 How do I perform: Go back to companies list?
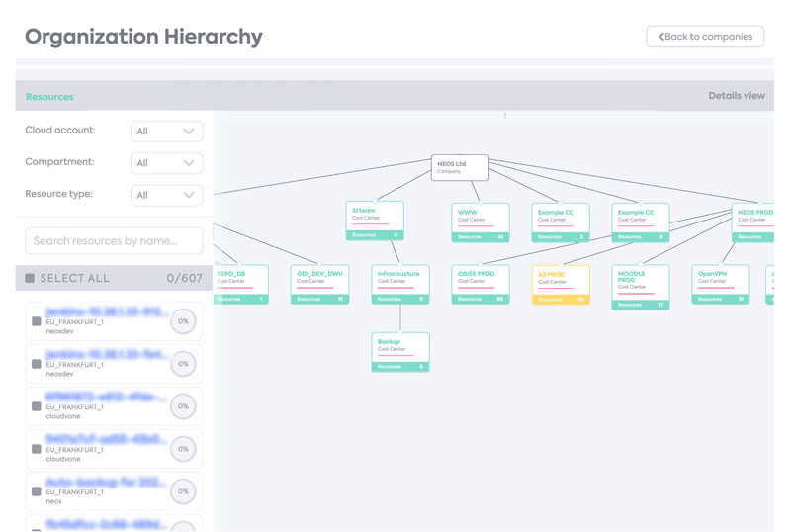[705, 37]
